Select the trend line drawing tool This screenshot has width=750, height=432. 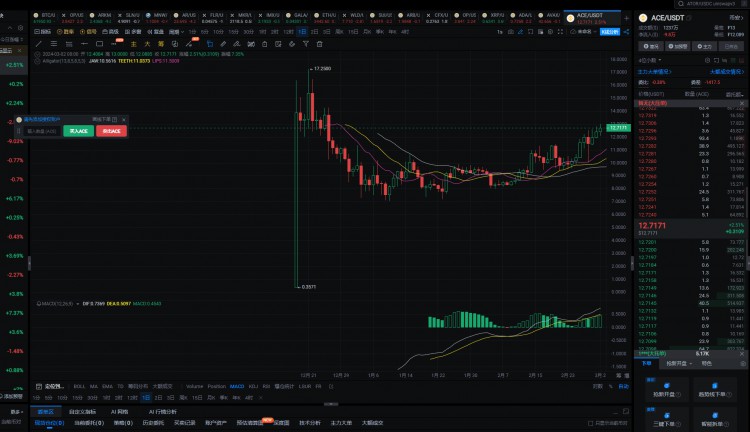[39, 44]
